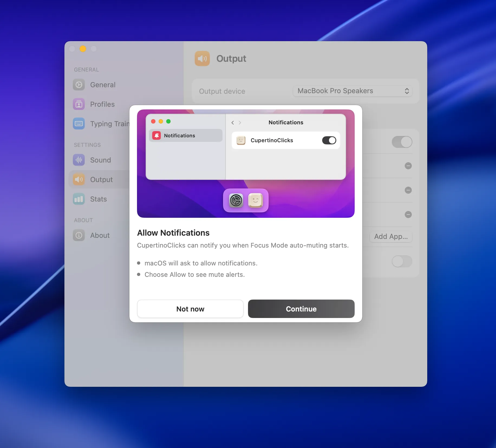Click the forward chevron in illustrated Notifications window

point(240,123)
